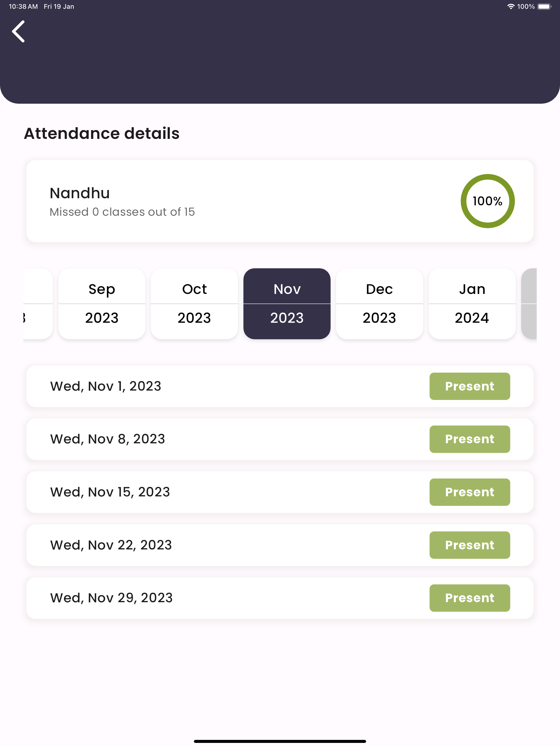The width and height of the screenshot is (560, 747).
Task: Open the Wed, Nov 15, 2023 entry
Action: pos(280,492)
